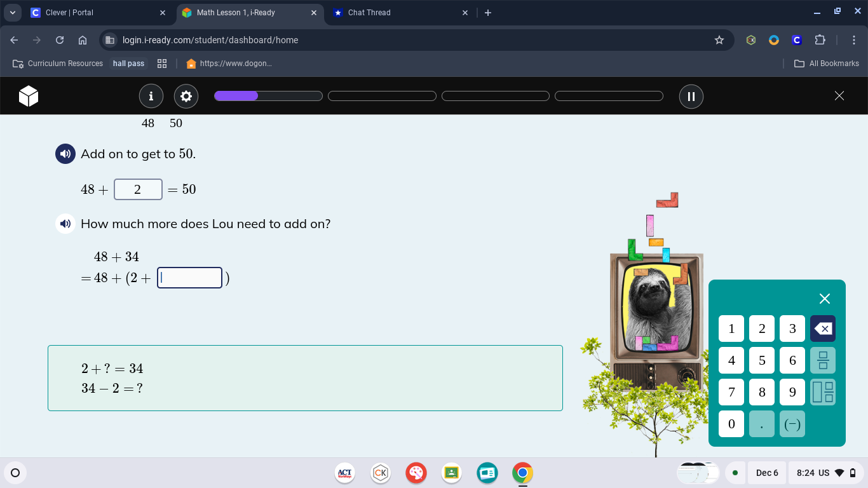
Task: Open the CK-12 app on the shelf
Action: [381, 473]
